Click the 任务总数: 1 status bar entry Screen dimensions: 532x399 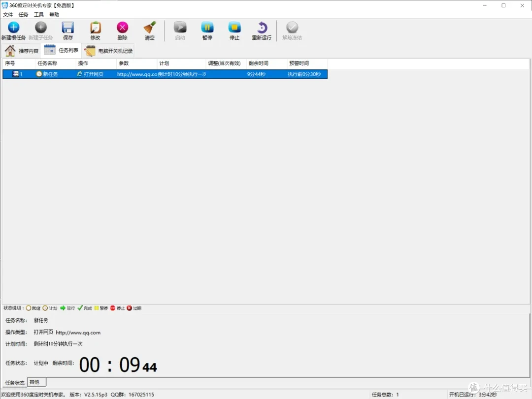click(385, 395)
